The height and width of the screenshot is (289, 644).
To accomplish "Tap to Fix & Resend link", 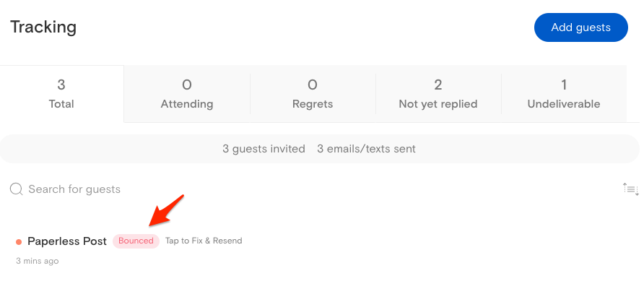I will click(204, 241).
